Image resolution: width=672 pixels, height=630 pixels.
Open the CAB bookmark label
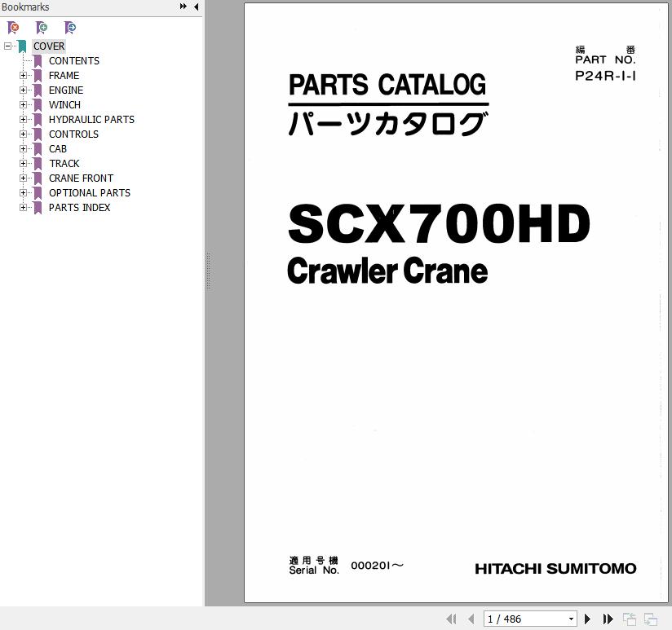coord(58,148)
